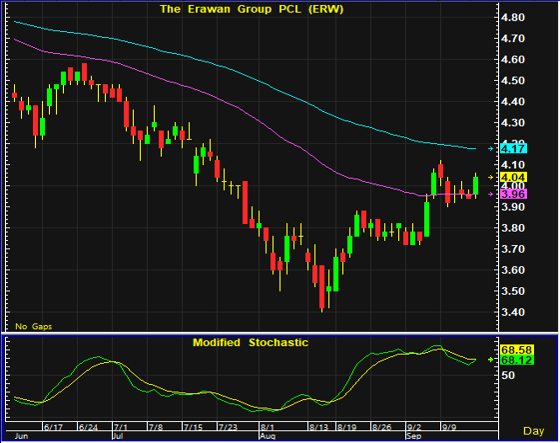The image size is (560, 443).
Task: Click the 4.80 price axis label
Action: coord(513,18)
